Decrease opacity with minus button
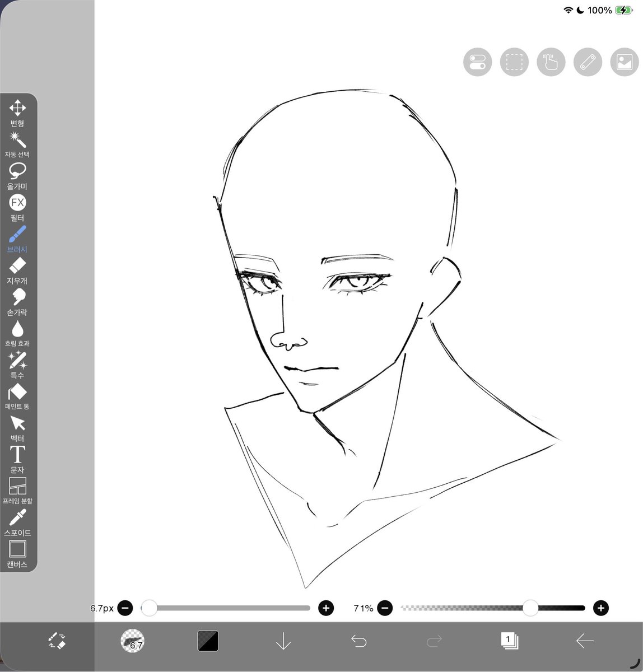Image resolution: width=643 pixels, height=672 pixels. (x=385, y=608)
